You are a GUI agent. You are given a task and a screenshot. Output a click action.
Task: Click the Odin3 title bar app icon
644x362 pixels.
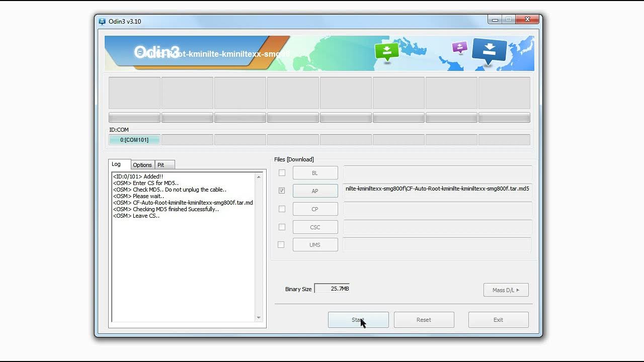click(x=102, y=22)
